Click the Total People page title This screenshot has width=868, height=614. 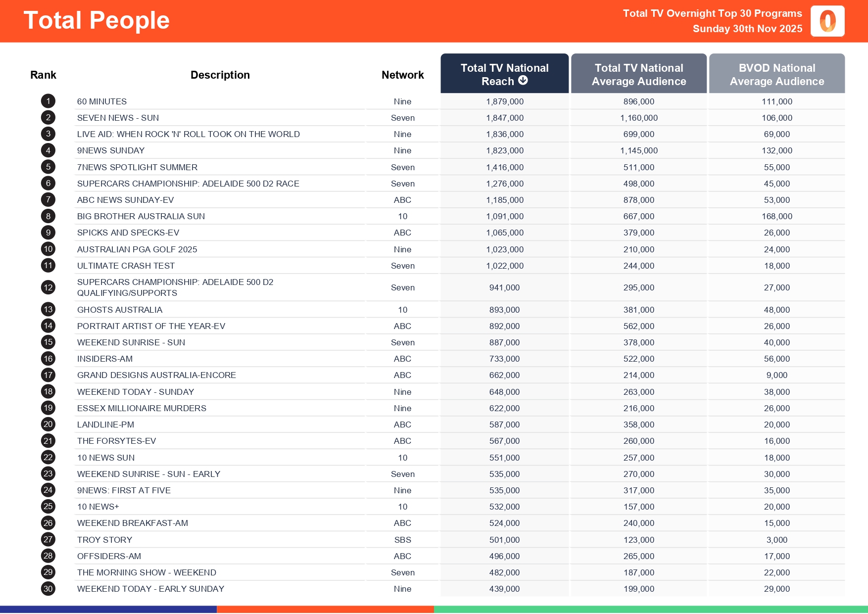coord(96,20)
